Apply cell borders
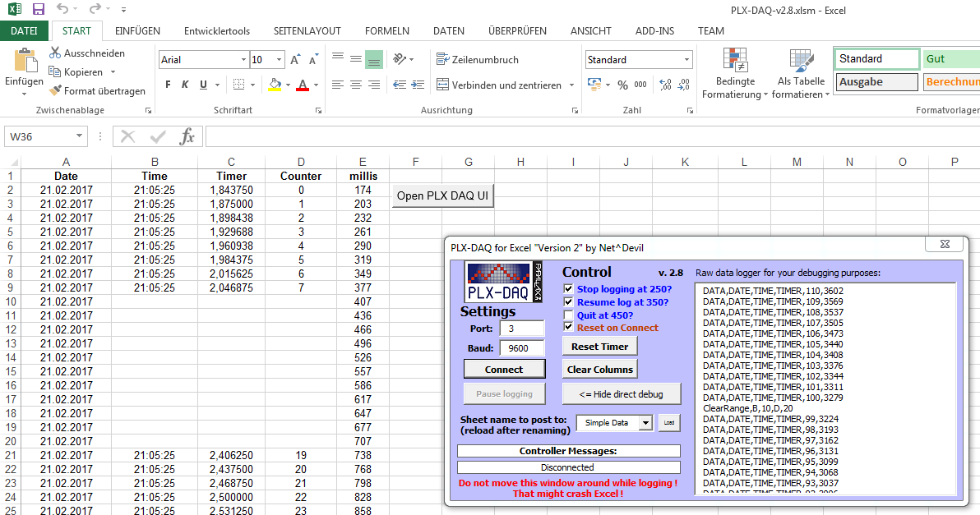The height and width of the screenshot is (515, 980). (x=238, y=85)
